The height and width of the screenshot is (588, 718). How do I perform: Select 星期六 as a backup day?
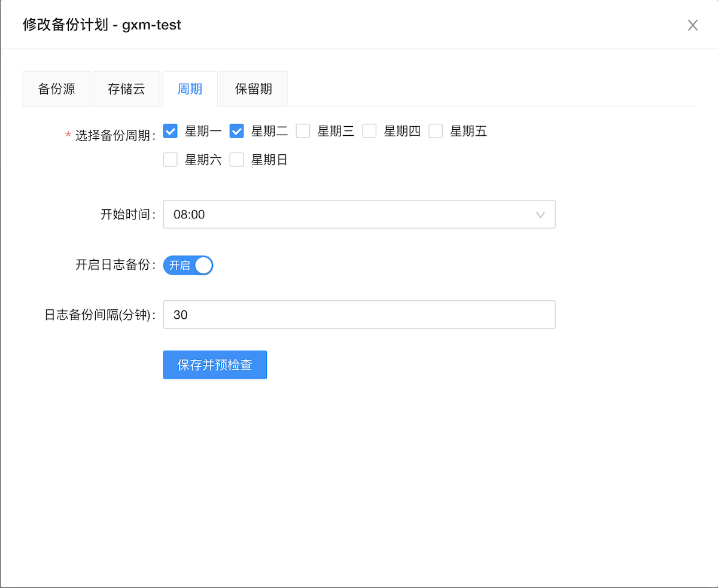pos(170,159)
